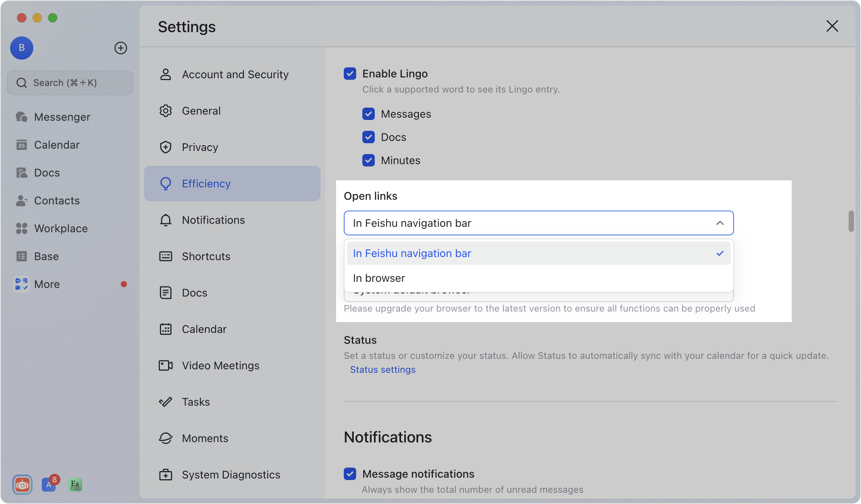Disable Message notifications
861x504 pixels.
[350, 474]
